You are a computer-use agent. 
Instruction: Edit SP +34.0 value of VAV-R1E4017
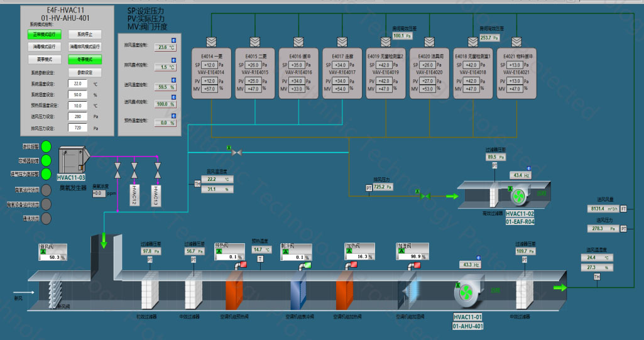341,65
